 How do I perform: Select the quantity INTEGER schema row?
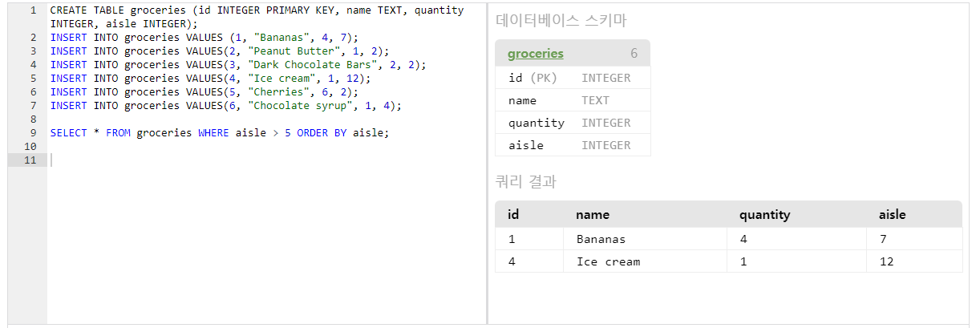tap(573, 123)
